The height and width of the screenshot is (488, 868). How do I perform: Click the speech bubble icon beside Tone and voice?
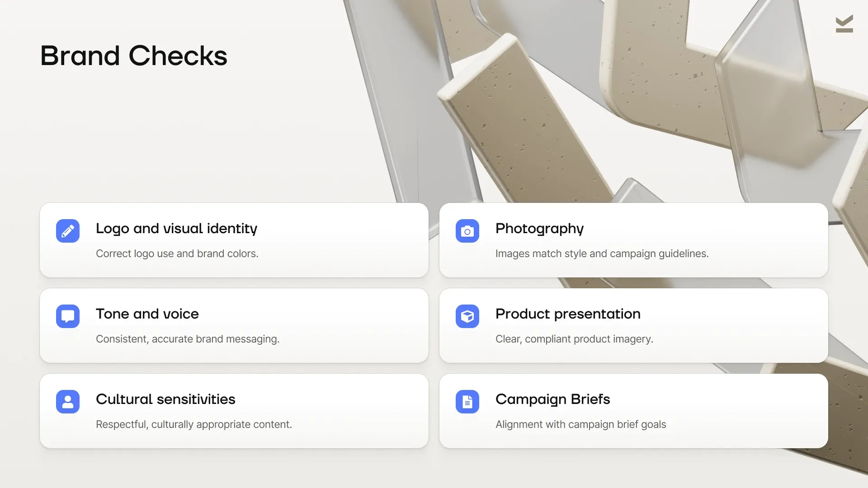point(68,316)
